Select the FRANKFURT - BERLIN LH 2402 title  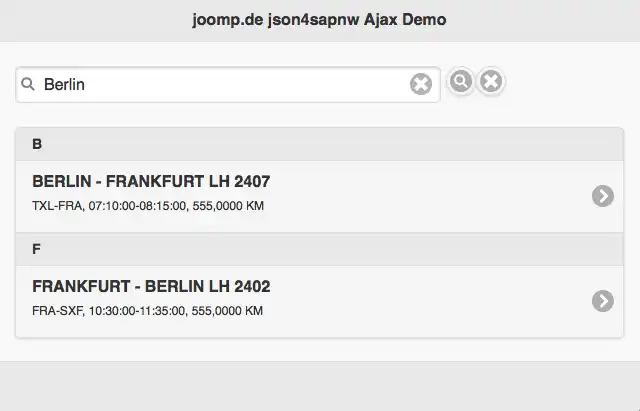[x=151, y=287]
